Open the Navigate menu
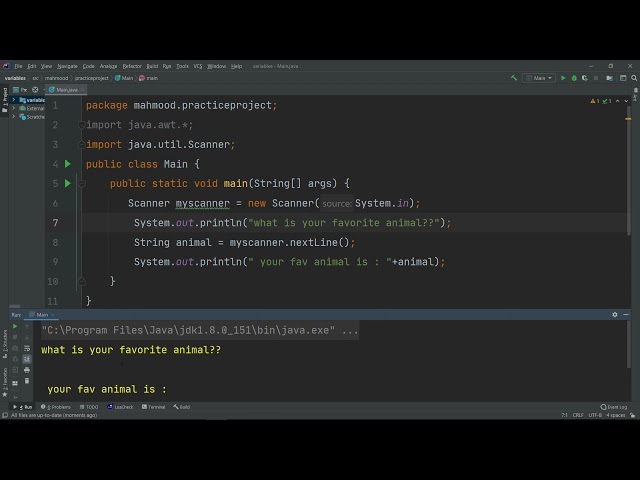Viewport: 640px width, 480px height. point(67,66)
